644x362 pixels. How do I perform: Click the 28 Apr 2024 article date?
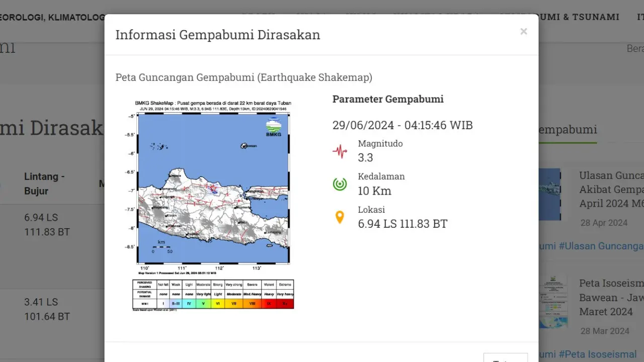604,223
